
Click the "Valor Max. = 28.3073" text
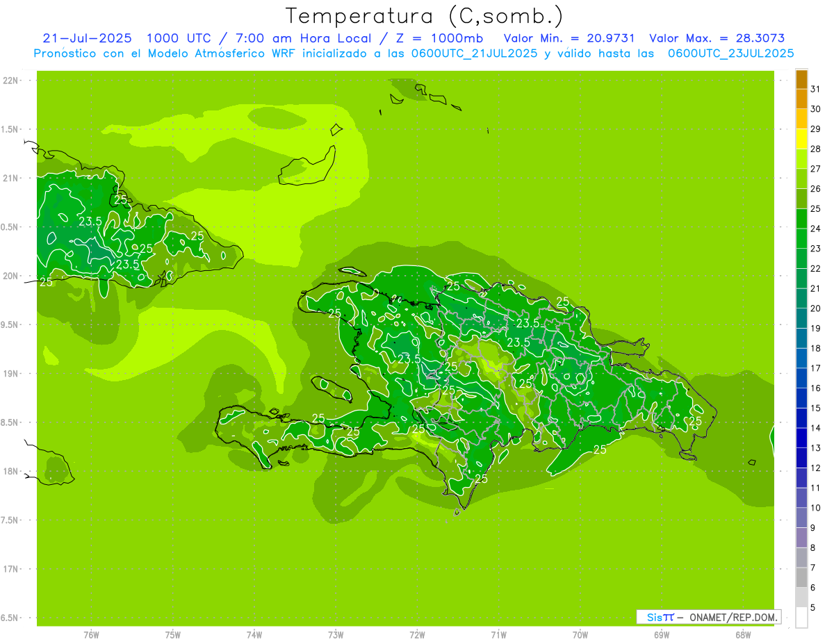click(x=717, y=38)
